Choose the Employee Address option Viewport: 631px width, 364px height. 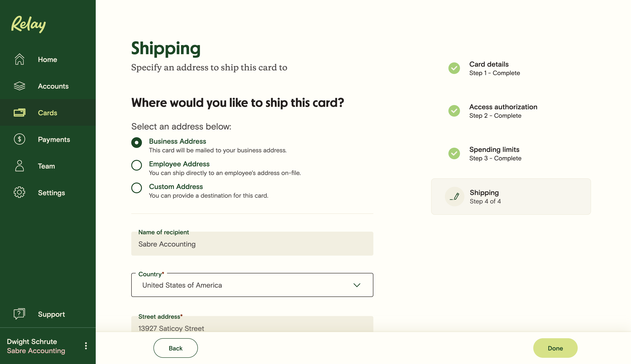point(137,165)
